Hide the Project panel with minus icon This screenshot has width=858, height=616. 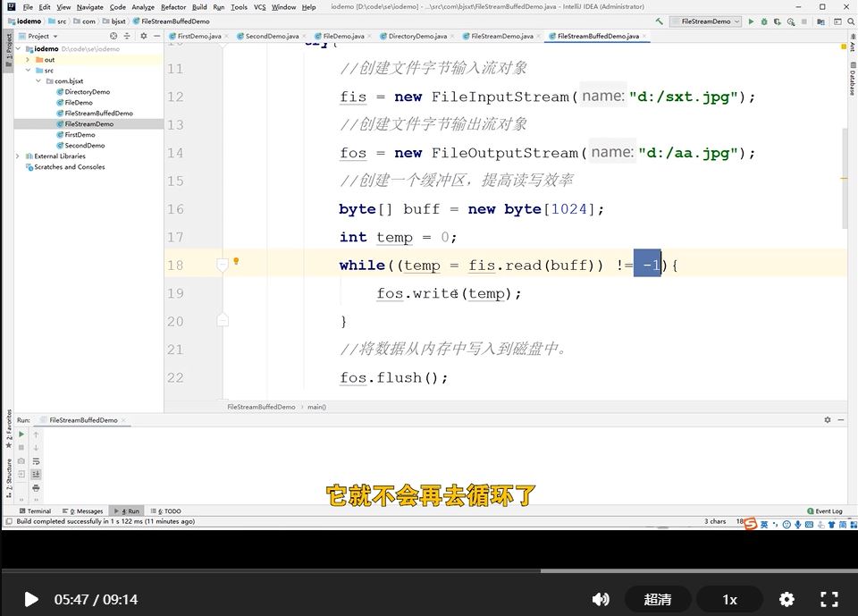(x=157, y=36)
